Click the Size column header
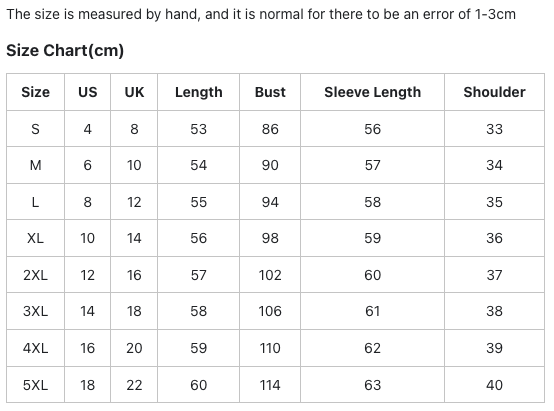The height and width of the screenshot is (411, 554). (x=35, y=92)
